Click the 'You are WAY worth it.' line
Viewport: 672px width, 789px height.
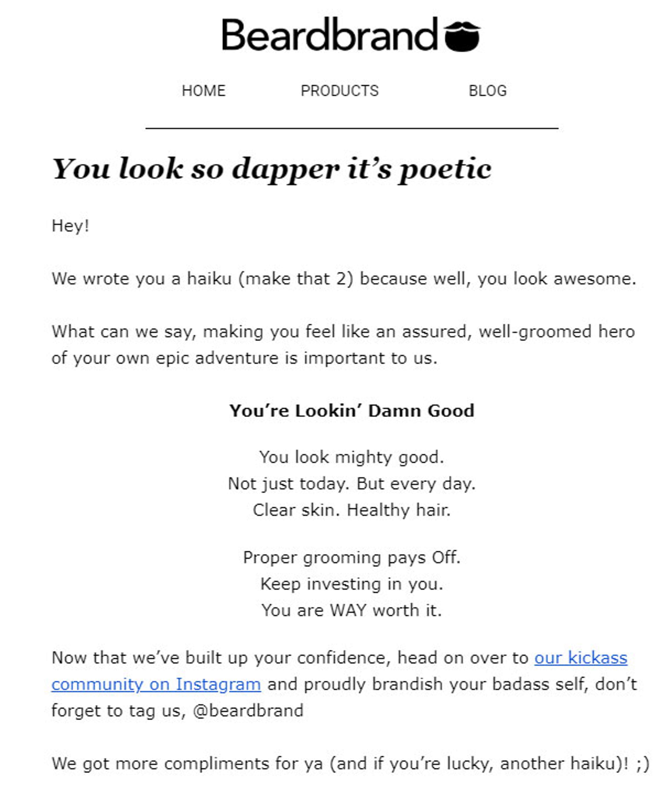tap(351, 610)
